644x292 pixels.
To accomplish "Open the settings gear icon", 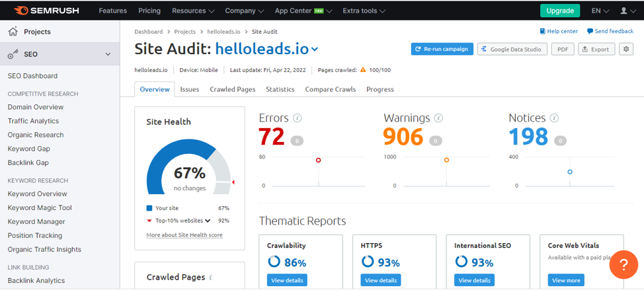I will click(626, 49).
